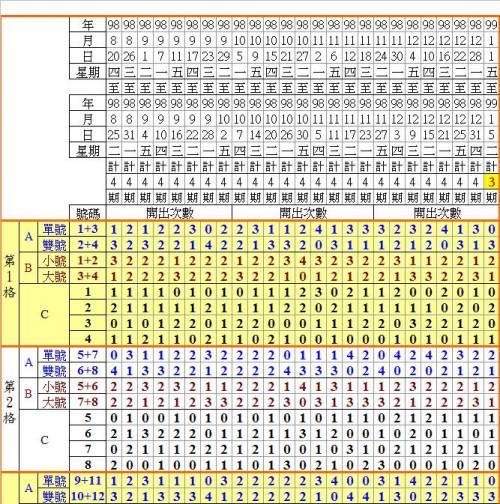Select the leftmost 開出次數 header
The width and height of the screenshot is (500, 504).
coord(169,213)
